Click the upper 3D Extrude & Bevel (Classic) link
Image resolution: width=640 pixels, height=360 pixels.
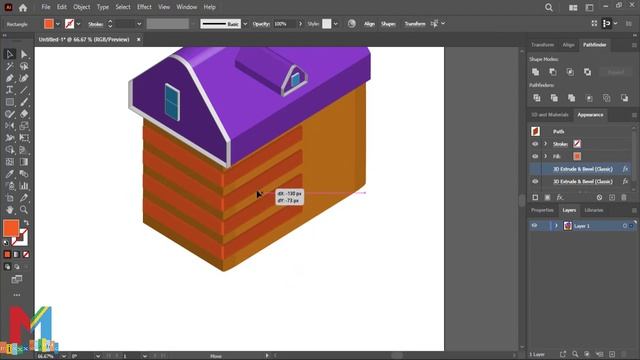click(582, 169)
